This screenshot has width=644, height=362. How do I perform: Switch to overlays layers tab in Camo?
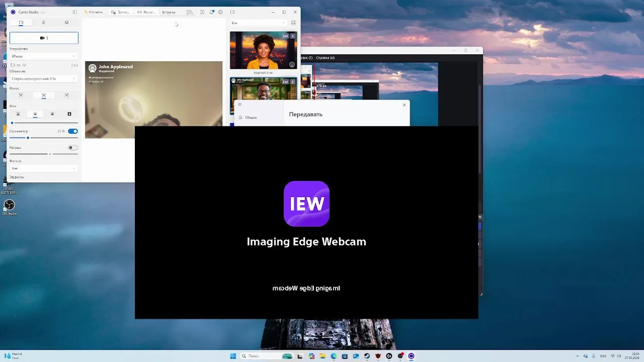(x=66, y=22)
